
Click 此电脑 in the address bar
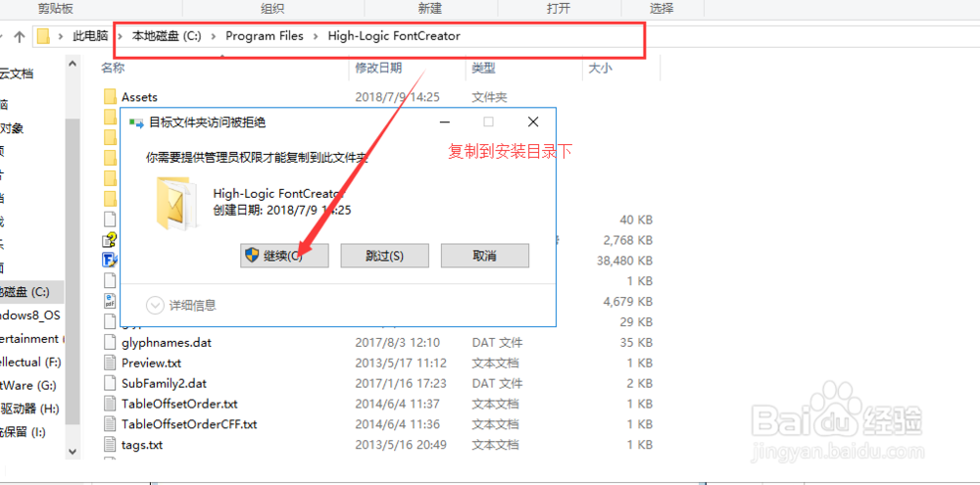(x=90, y=36)
